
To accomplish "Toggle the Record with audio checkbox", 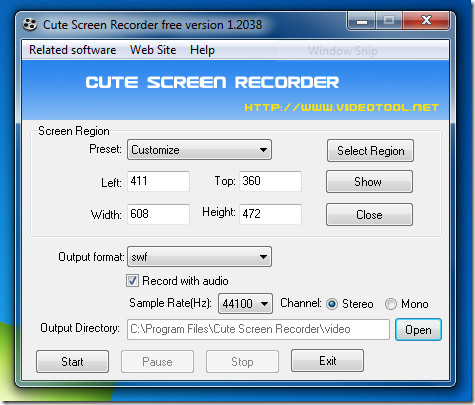I will 132,281.
